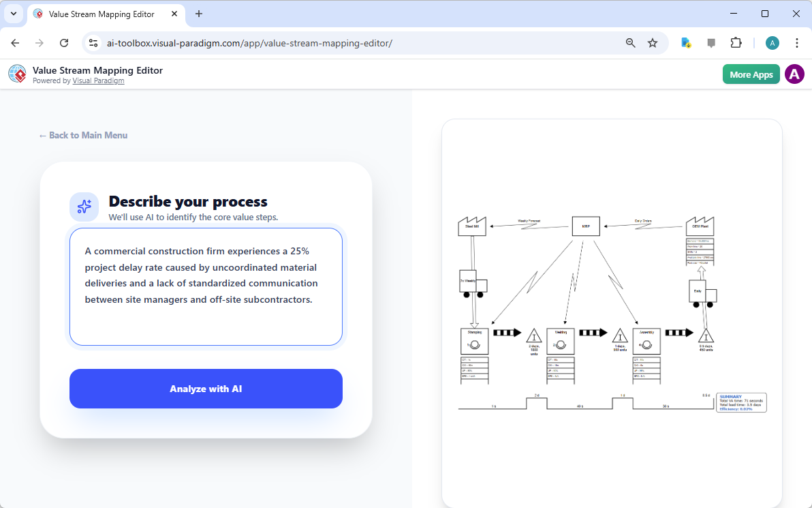
Task: Open the browser zoom magnifier icon
Action: click(x=630, y=43)
